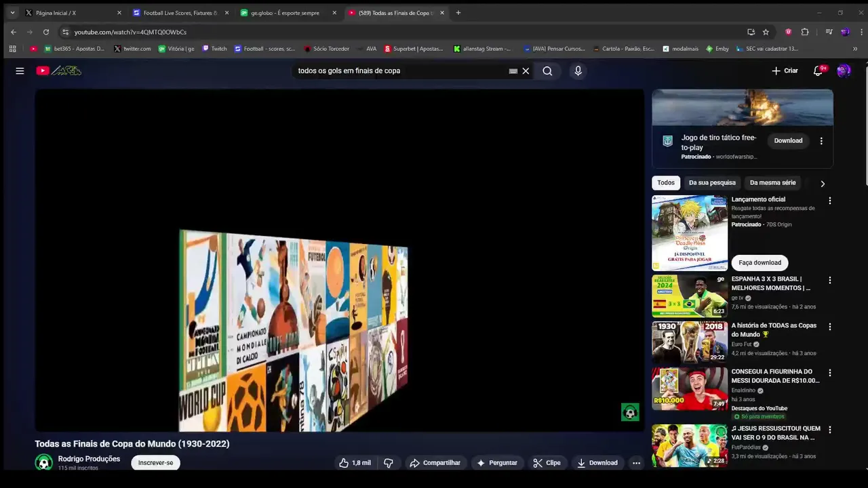
Task: Open the Twitch bookmark
Action: [x=214, y=49]
